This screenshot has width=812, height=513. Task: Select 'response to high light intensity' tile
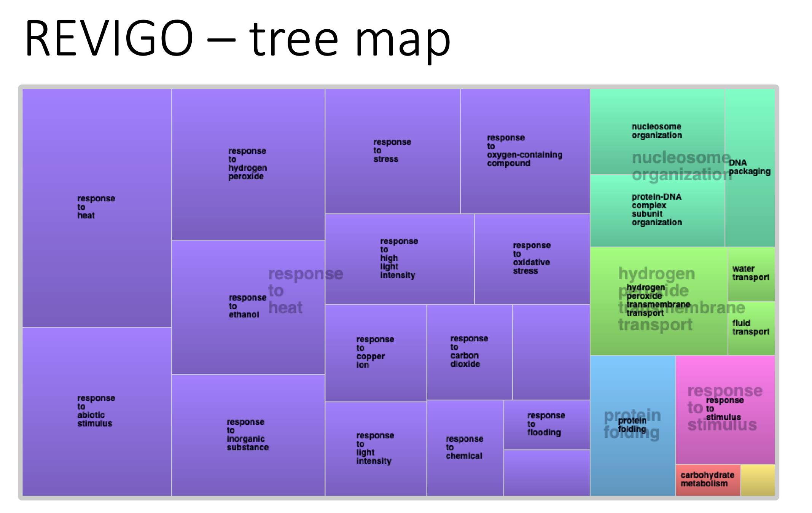400,259
